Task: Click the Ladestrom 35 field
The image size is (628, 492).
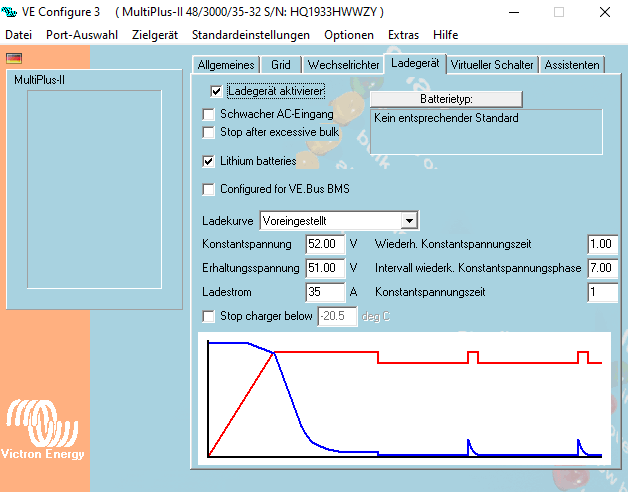Action: click(x=325, y=292)
